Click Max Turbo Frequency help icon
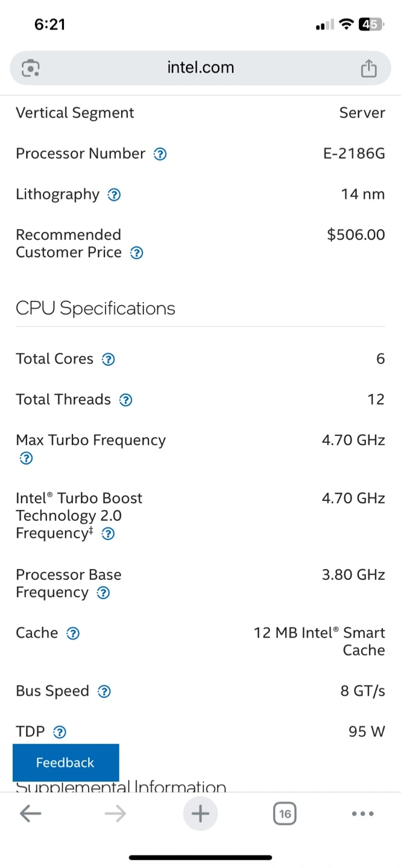 tap(26, 459)
